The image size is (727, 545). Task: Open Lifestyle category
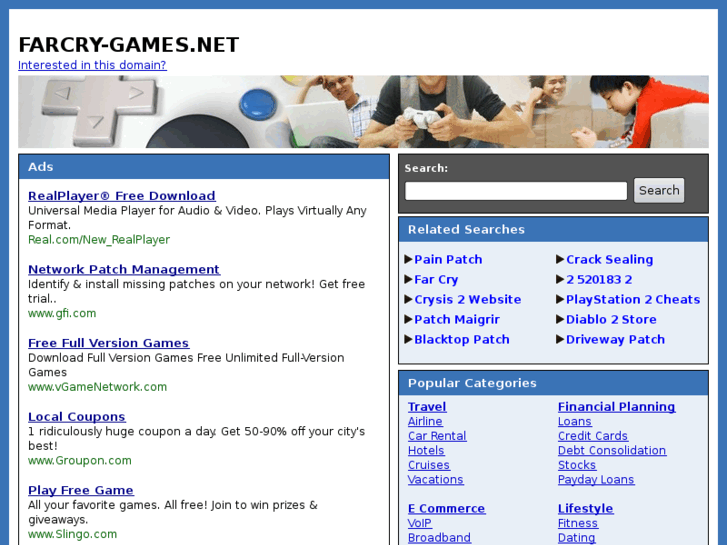pyautogui.click(x=586, y=509)
